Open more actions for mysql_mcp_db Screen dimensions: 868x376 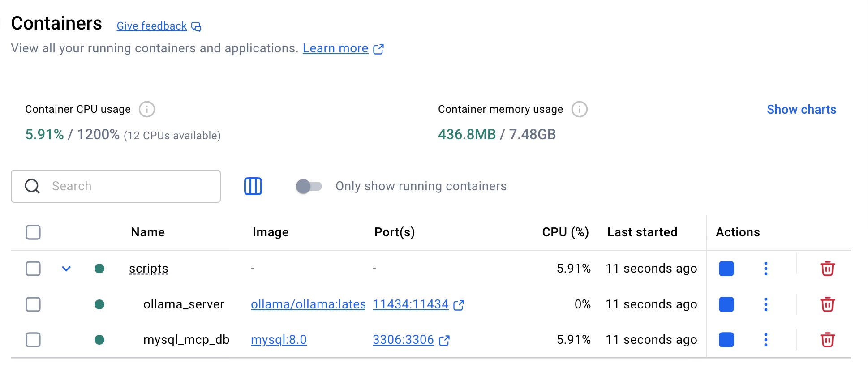765,340
